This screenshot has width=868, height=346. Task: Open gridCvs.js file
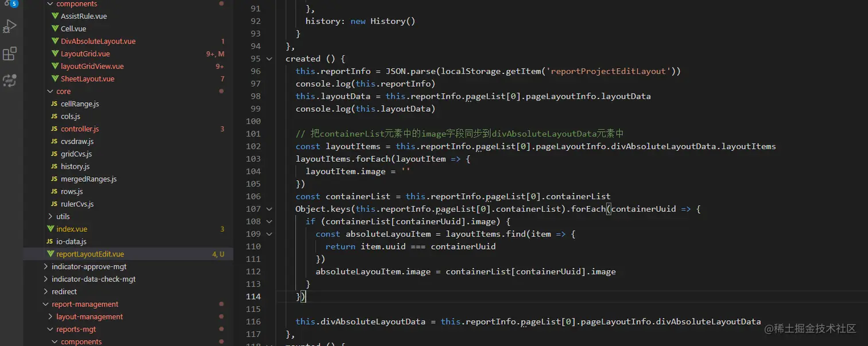76,154
